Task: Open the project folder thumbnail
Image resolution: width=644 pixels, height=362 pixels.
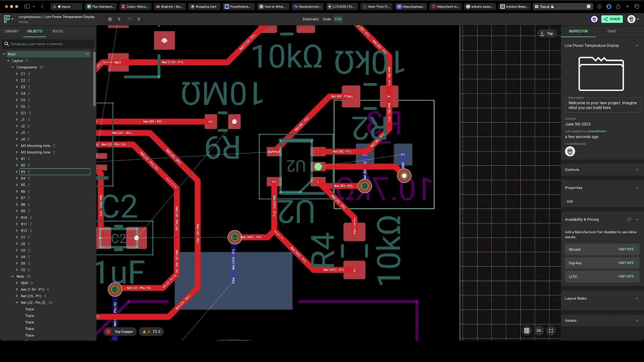Action: pyautogui.click(x=601, y=73)
